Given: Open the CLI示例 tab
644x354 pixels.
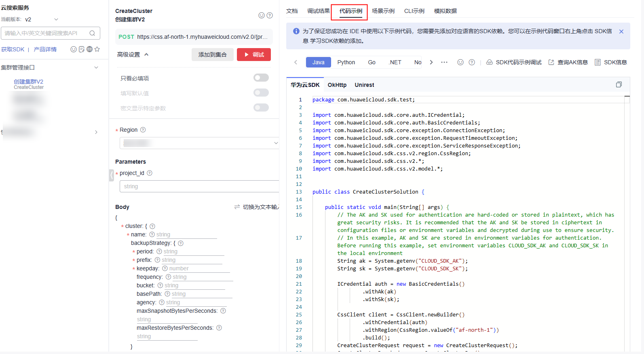Looking at the screenshot, I should coord(414,11).
